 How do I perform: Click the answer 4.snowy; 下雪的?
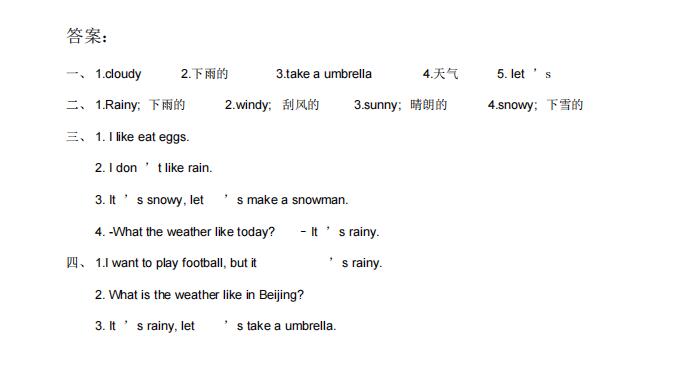(x=535, y=105)
